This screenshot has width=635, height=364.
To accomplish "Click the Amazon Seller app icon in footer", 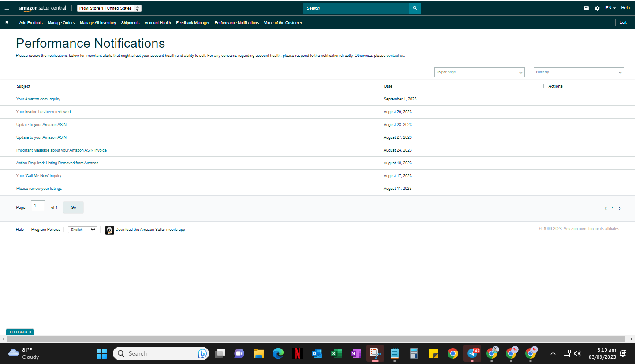I will click(x=109, y=230).
